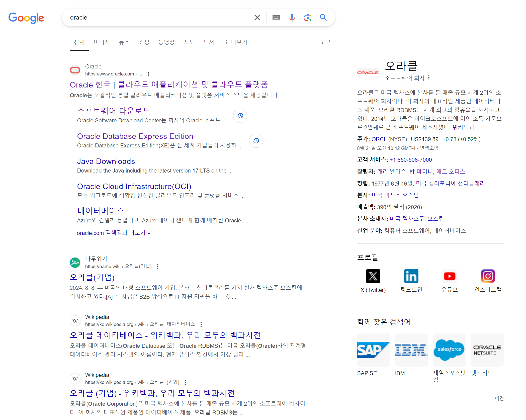
Task: Open options menu for 나무위키 result
Action: pyautogui.click(x=158, y=267)
